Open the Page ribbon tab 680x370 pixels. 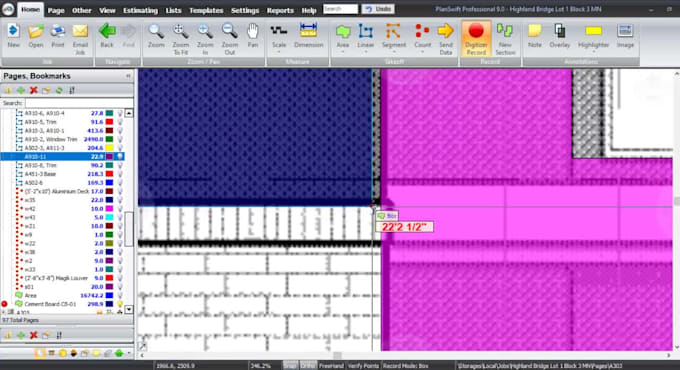click(56, 10)
